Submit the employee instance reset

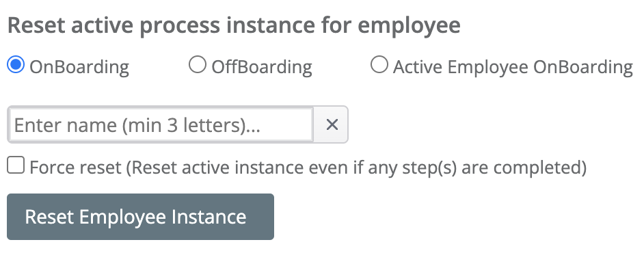click(x=140, y=217)
